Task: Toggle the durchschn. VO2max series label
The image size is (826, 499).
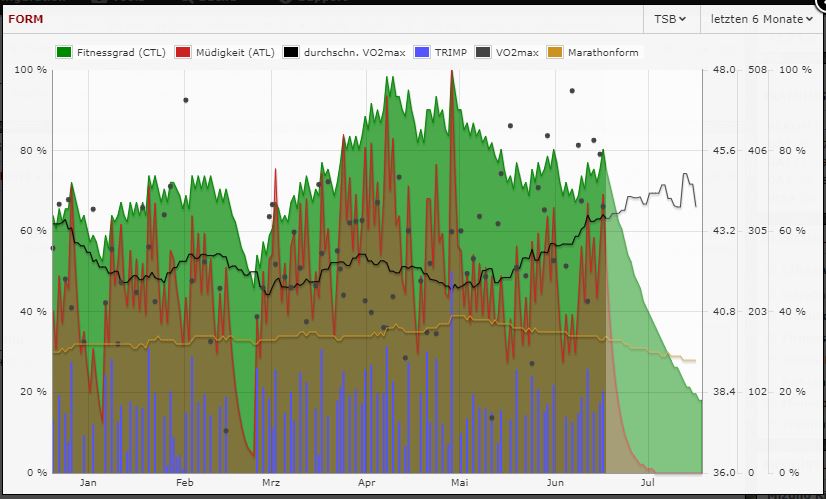Action: pos(354,52)
